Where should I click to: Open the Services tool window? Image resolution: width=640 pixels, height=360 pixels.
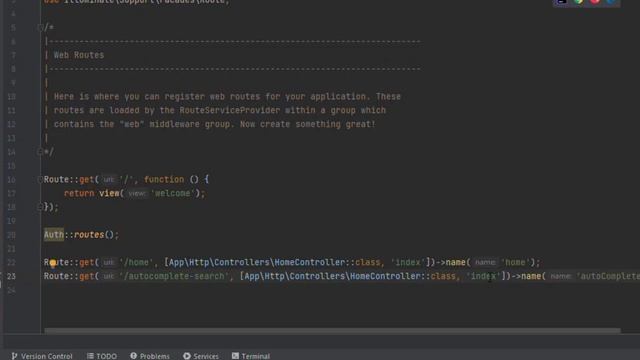coord(201,356)
